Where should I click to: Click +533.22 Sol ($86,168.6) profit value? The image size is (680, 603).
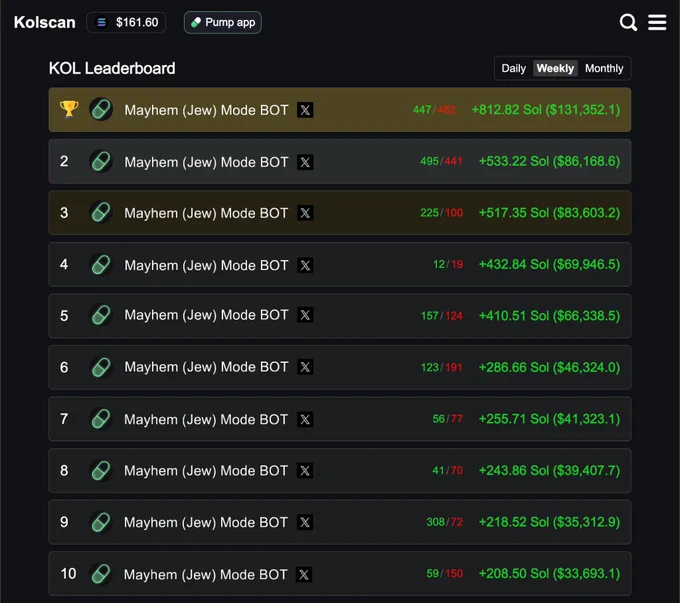pos(549,161)
